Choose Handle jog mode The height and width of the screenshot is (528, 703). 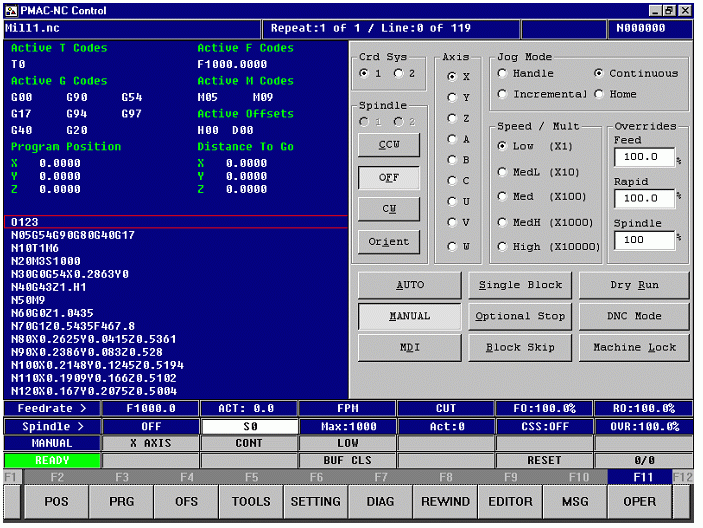coord(502,73)
